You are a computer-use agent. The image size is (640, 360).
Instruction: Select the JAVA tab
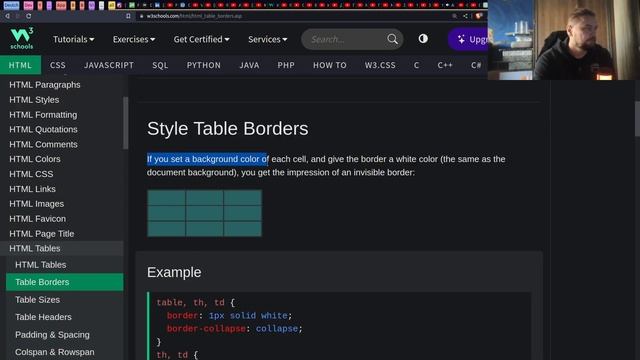click(x=249, y=65)
